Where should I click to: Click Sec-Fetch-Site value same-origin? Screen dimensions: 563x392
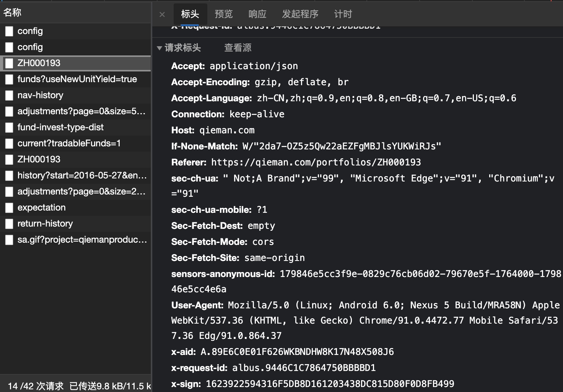tap(275, 258)
